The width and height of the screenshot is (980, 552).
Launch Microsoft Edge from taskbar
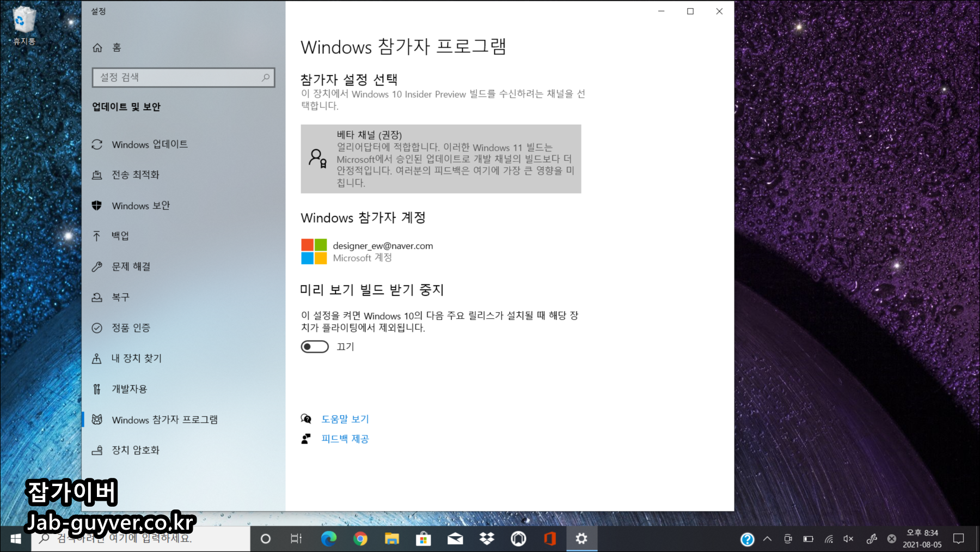click(328, 539)
